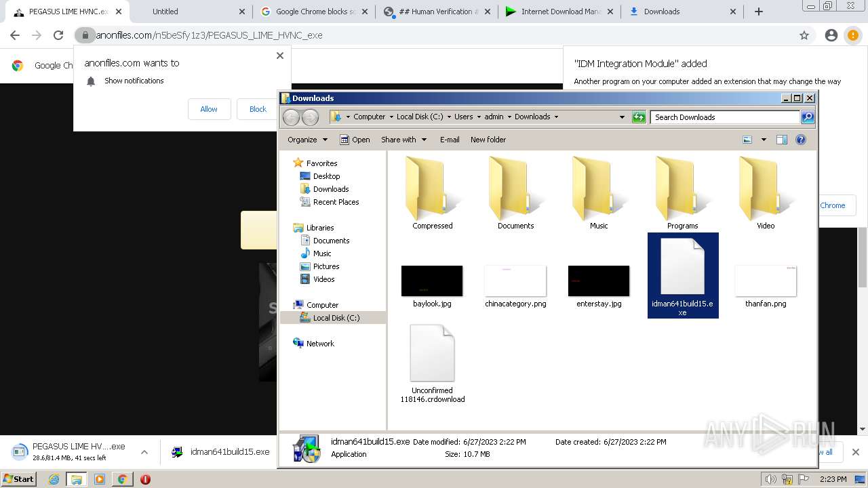Select the Music folder icon
This screenshot has width=868, height=488.
coord(599,193)
